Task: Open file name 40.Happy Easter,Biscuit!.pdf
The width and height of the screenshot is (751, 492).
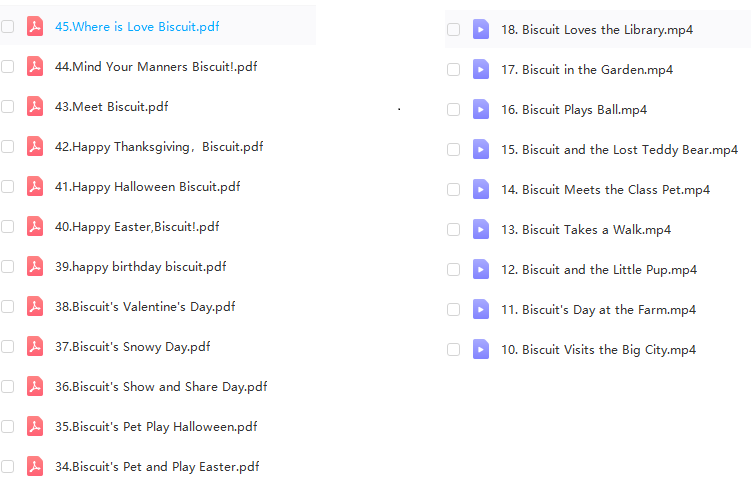Action: [x=137, y=227]
